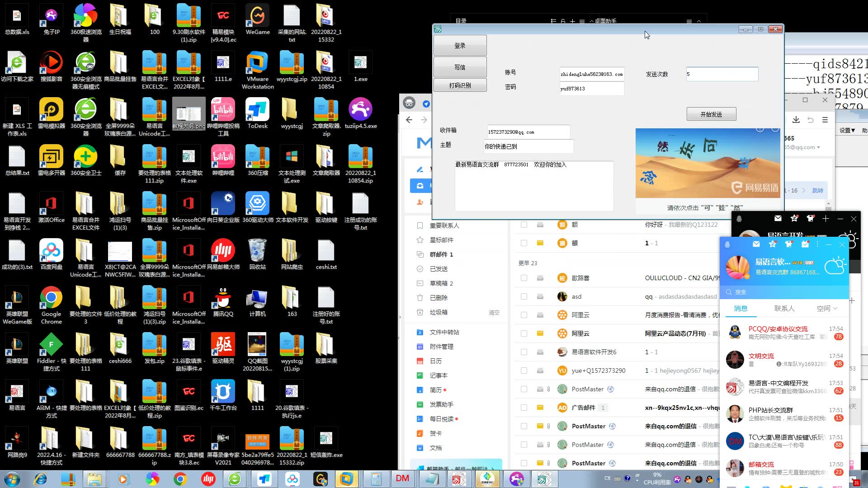Click the 跳转 page jump link

point(817,190)
